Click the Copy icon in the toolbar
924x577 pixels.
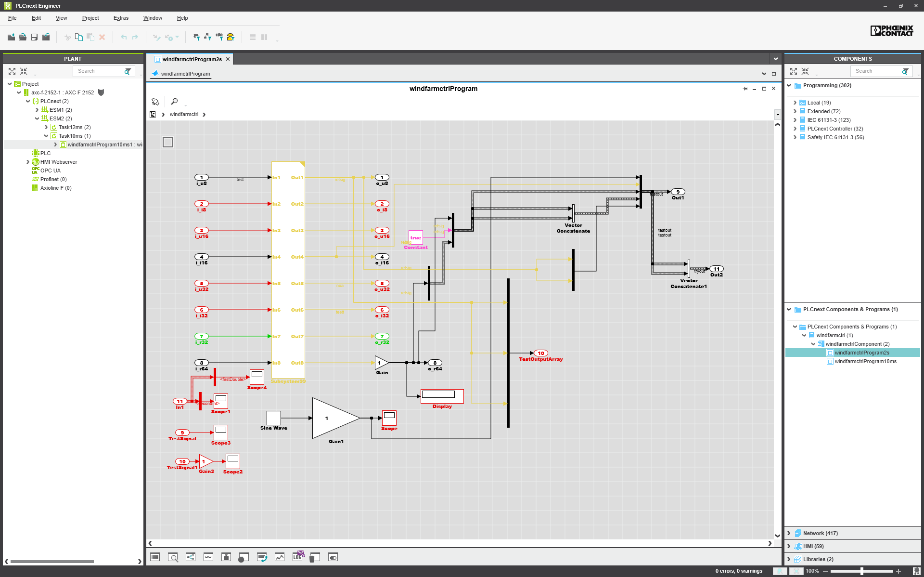pos(78,37)
